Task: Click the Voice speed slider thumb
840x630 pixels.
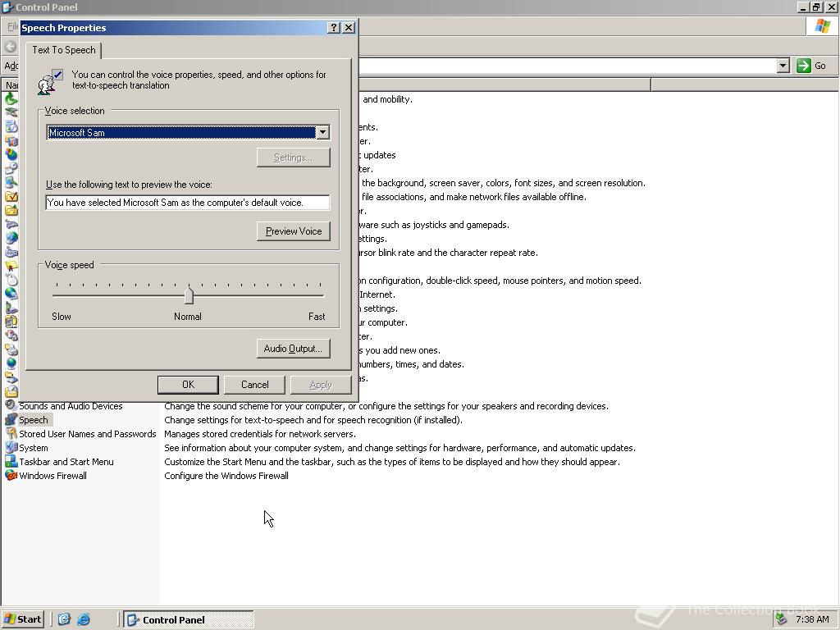Action: [189, 295]
